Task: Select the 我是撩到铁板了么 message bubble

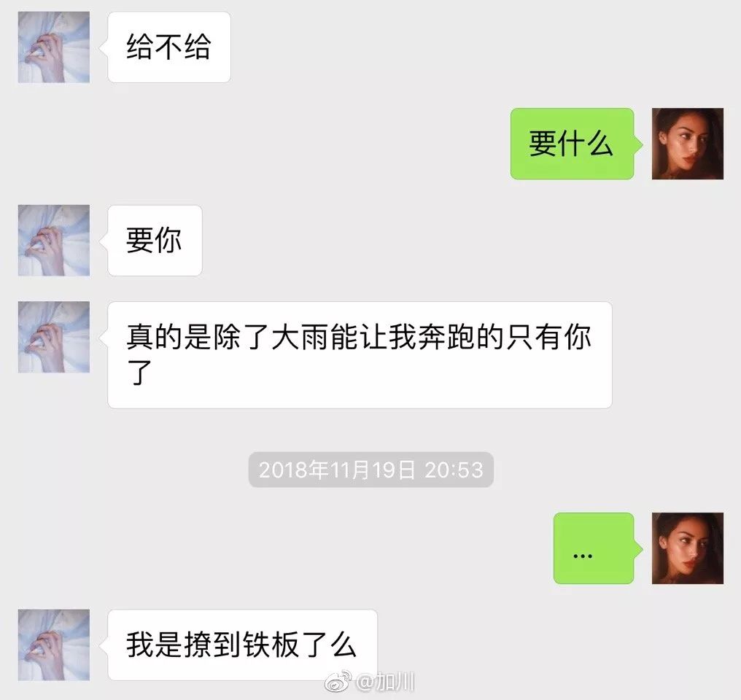Action: [x=242, y=645]
